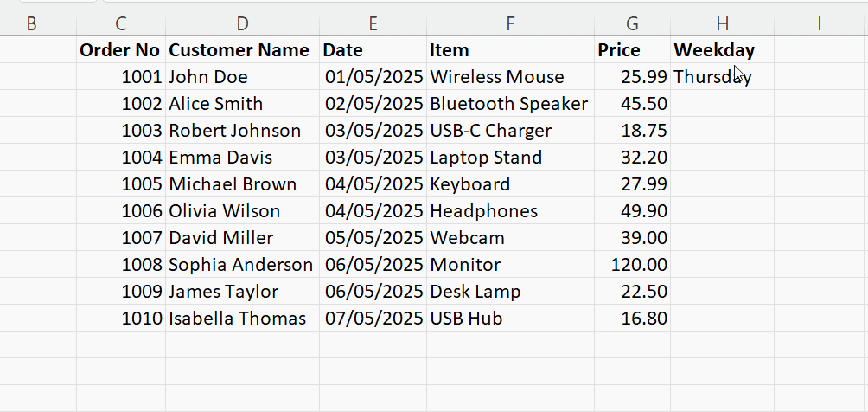The width and height of the screenshot is (868, 412).
Task: Click the John Doe cell
Action: click(242, 77)
